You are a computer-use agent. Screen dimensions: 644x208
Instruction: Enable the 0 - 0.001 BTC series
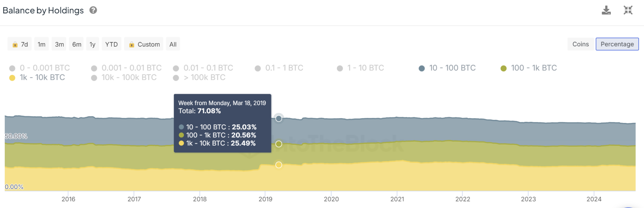[40, 68]
